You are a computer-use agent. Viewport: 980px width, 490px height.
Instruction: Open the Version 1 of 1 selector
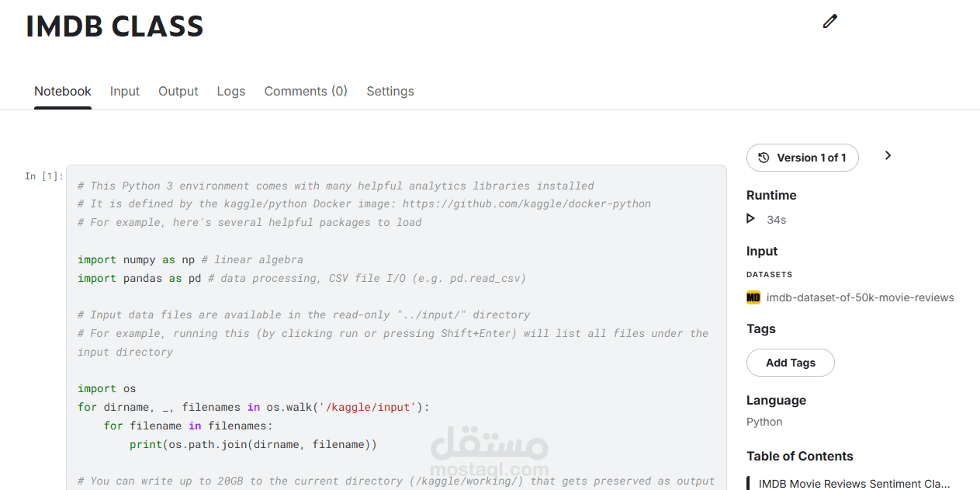coord(802,158)
